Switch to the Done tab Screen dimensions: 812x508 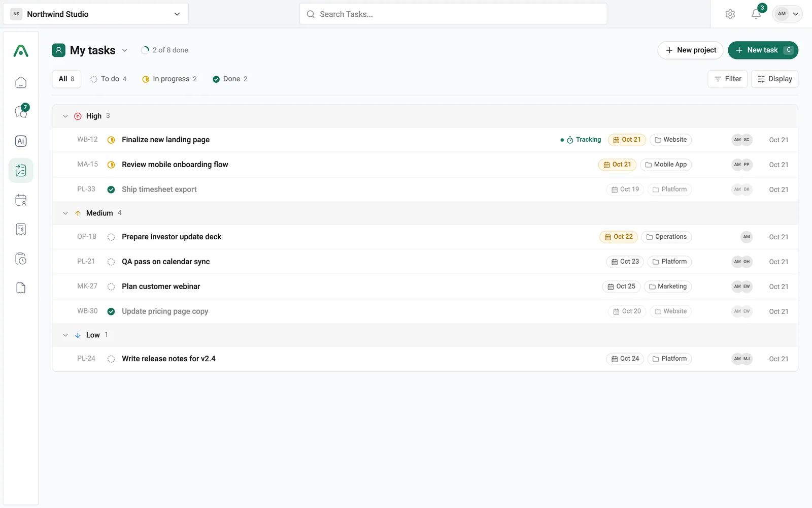coord(230,79)
